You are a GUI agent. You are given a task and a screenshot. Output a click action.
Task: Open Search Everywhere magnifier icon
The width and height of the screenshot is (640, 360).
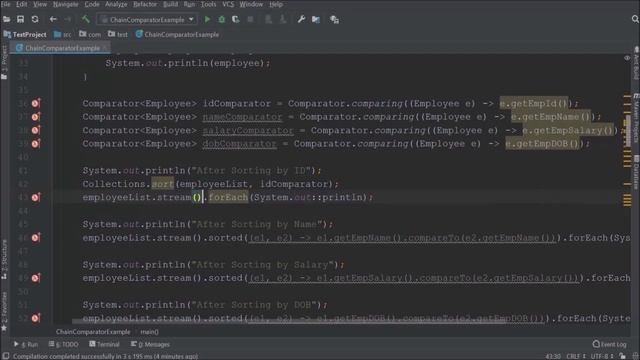tap(635, 19)
